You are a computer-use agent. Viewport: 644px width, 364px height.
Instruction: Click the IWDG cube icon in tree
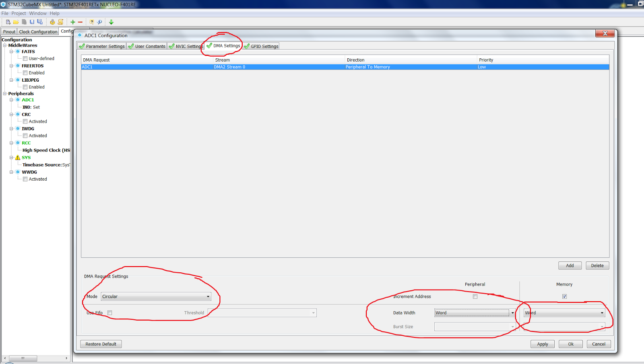[x=18, y=129]
